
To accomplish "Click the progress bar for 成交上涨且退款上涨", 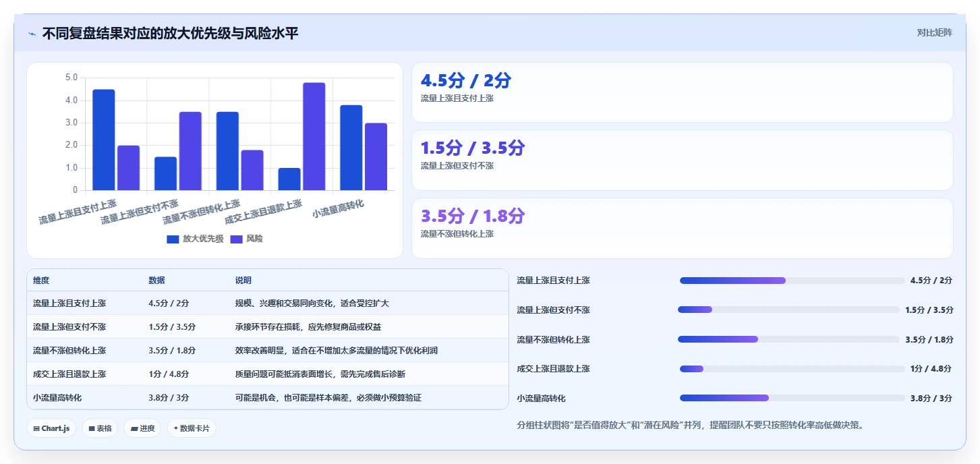I will click(792, 369).
